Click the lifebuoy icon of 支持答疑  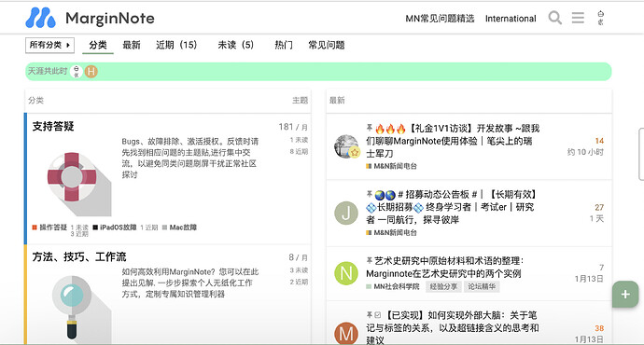pyautogui.click(x=72, y=177)
